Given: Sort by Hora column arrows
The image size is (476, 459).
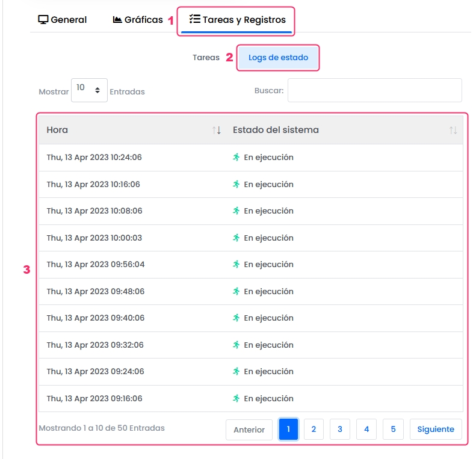Looking at the screenshot, I should click(217, 130).
